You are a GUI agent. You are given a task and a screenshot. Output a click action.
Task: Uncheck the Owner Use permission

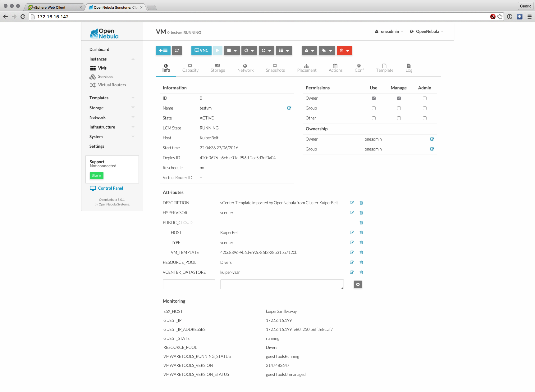click(373, 98)
